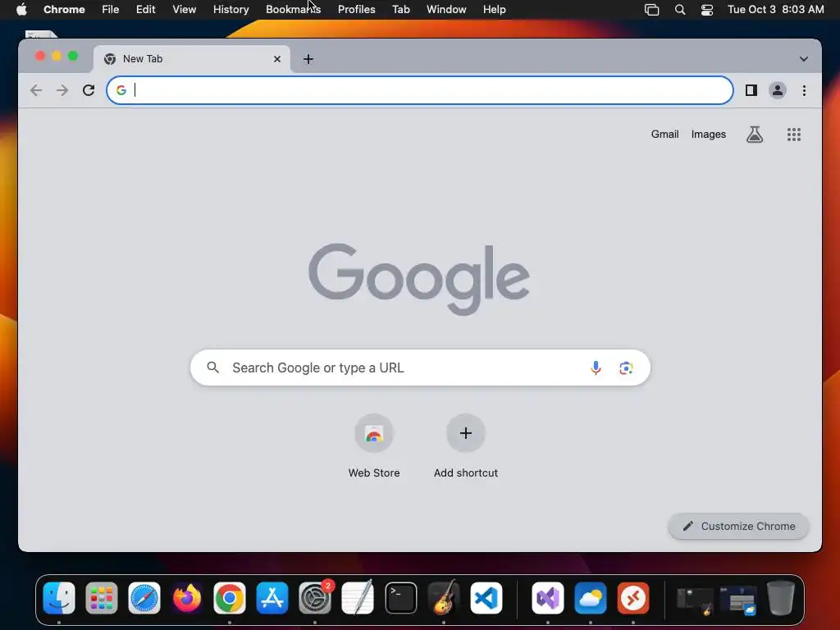Open App Store from the Dock
This screenshot has height=630, width=840.
coord(272,598)
